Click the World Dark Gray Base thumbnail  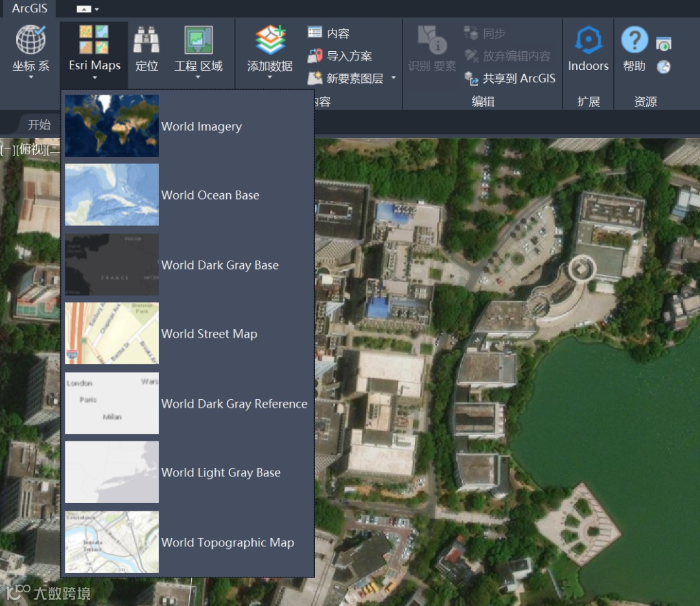(111, 264)
